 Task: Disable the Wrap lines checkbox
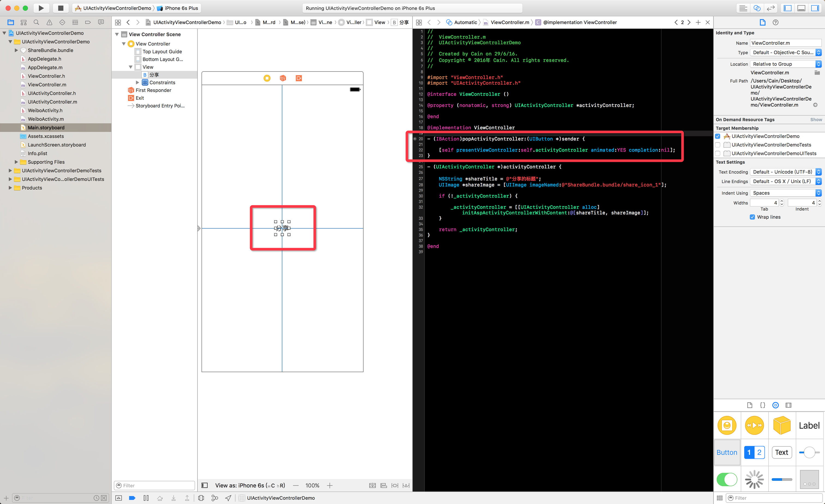click(x=752, y=217)
